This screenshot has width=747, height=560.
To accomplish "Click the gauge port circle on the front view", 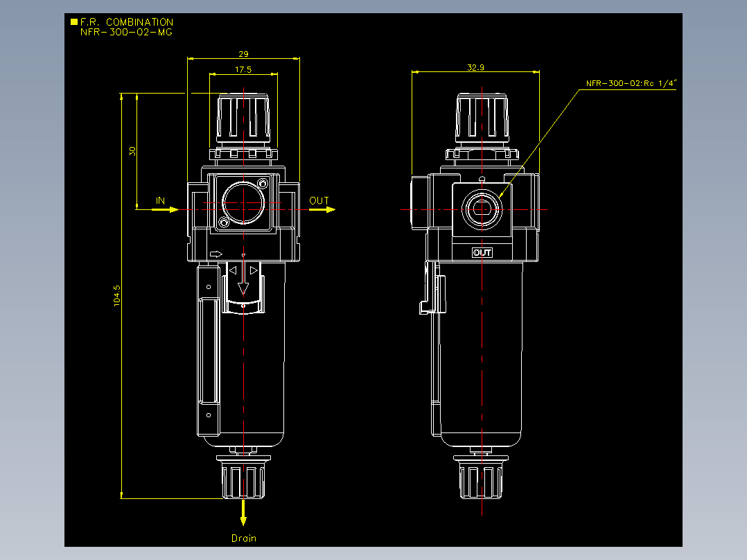I will tap(243, 202).
